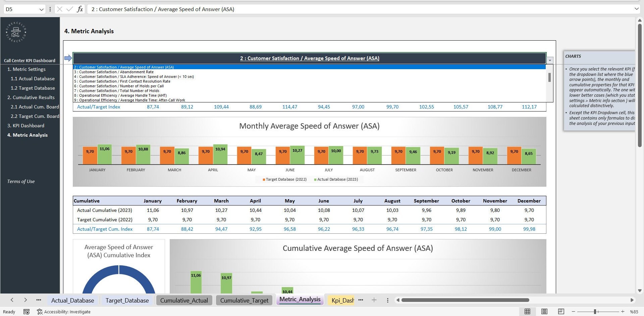Click the Cancel (X) icon in formula bar
644x316 pixels.
(x=59, y=9)
